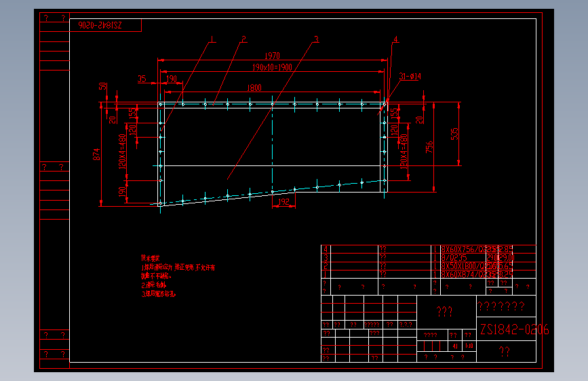Click the 41 value cell beside the scale
The image size is (588, 381).
tap(455, 346)
